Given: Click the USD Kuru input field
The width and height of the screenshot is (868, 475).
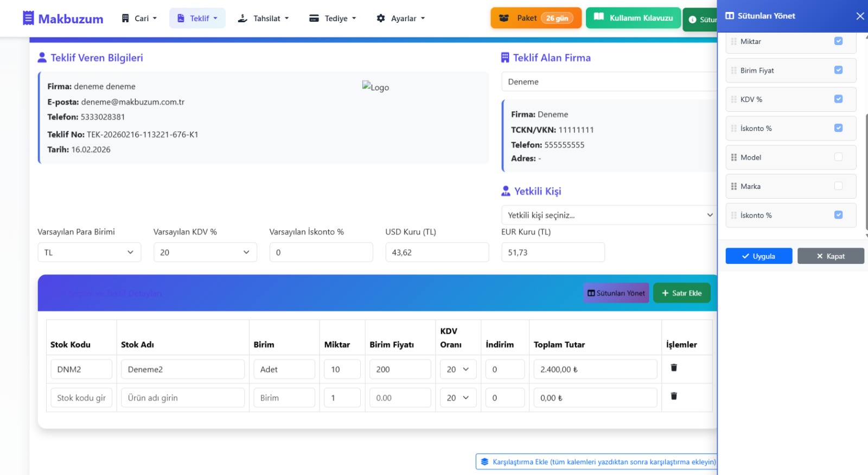Looking at the screenshot, I should 437,252.
